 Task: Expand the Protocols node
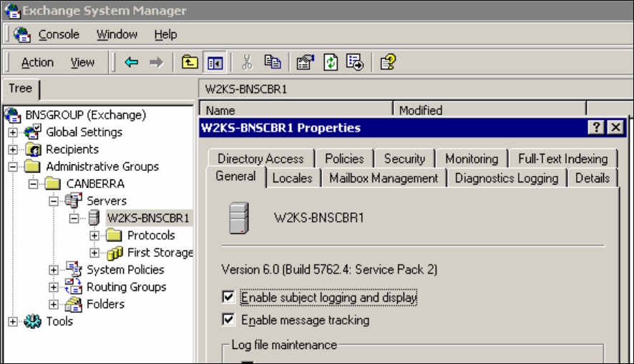pyautogui.click(x=94, y=235)
